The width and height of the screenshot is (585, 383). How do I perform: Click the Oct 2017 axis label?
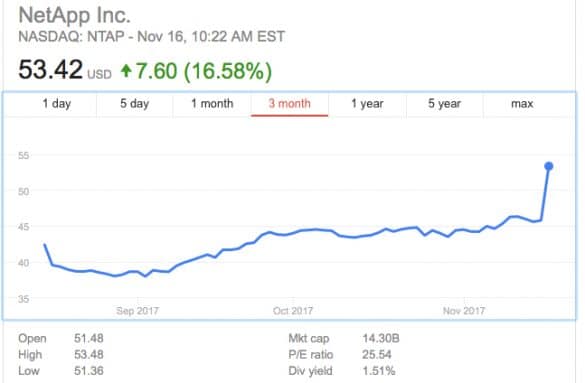[293, 311]
